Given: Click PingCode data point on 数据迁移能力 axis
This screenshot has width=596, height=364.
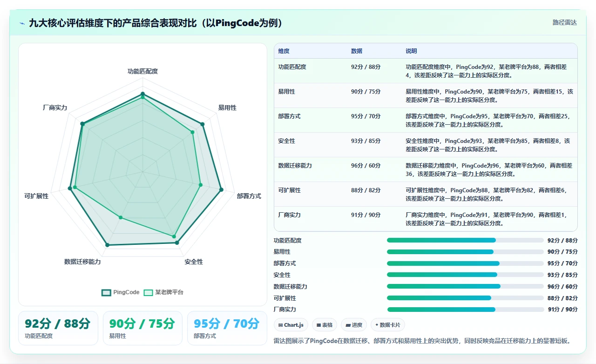Looking at the screenshot, I should point(107,244).
